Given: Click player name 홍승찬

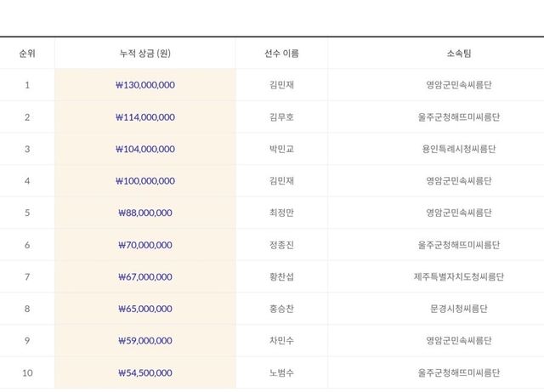Looking at the screenshot, I should pyautogui.click(x=282, y=309).
